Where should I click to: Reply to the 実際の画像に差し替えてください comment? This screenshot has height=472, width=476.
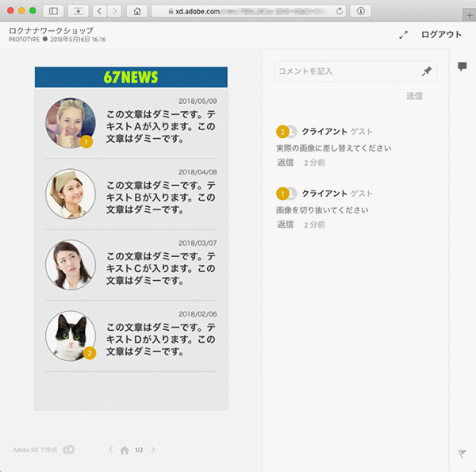[285, 162]
